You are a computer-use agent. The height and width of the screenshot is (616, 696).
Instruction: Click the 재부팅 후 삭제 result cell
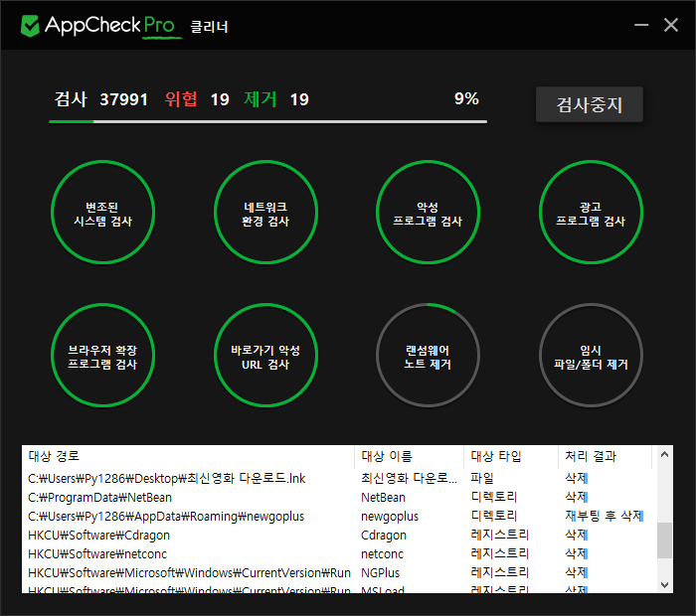(x=605, y=517)
